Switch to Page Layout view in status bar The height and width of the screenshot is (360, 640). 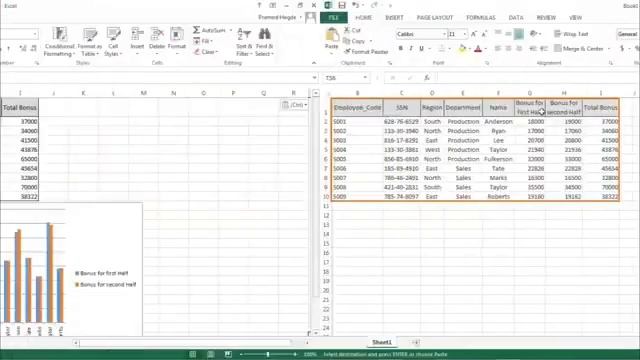[x=210, y=354]
